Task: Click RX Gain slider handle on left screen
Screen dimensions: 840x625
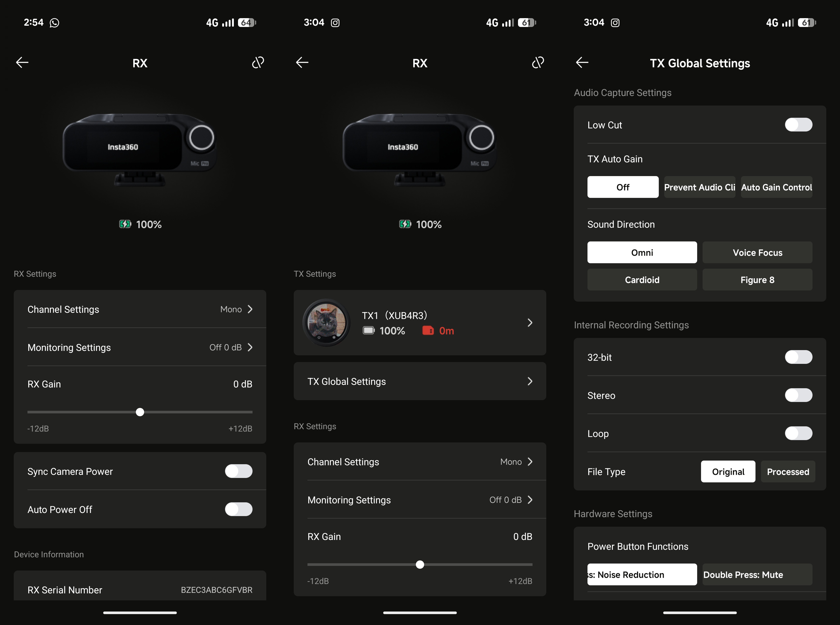Action: click(x=140, y=412)
